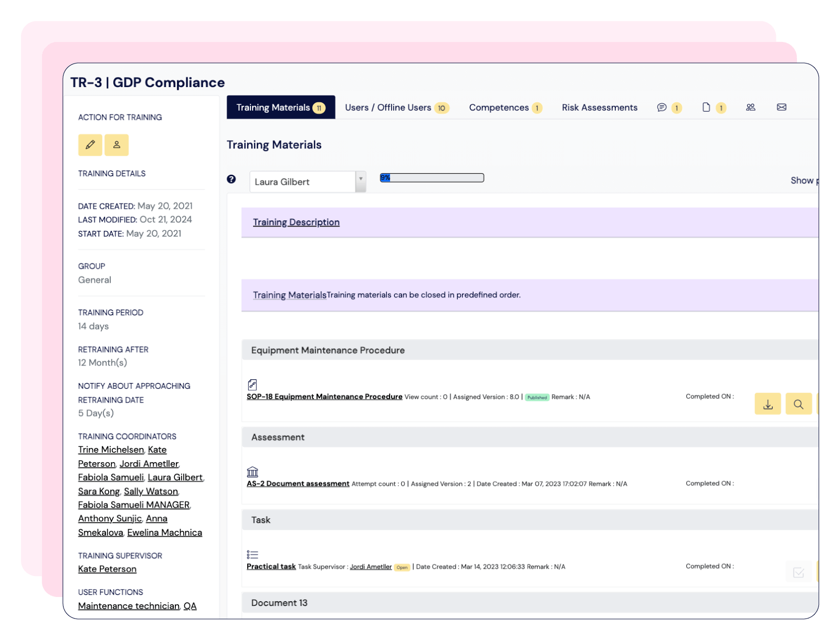The width and height of the screenshot is (840, 640).
Task: Open AS-2 Document assessment link
Action: (x=298, y=484)
